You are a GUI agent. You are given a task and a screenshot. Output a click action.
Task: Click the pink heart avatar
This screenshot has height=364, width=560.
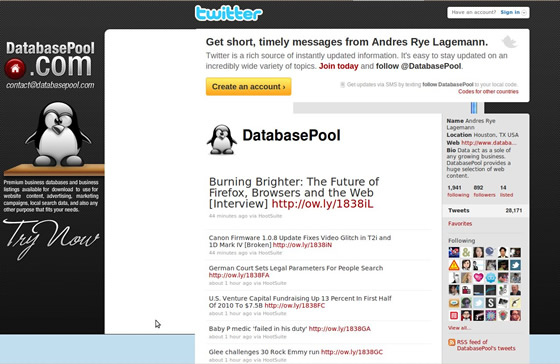point(479,278)
